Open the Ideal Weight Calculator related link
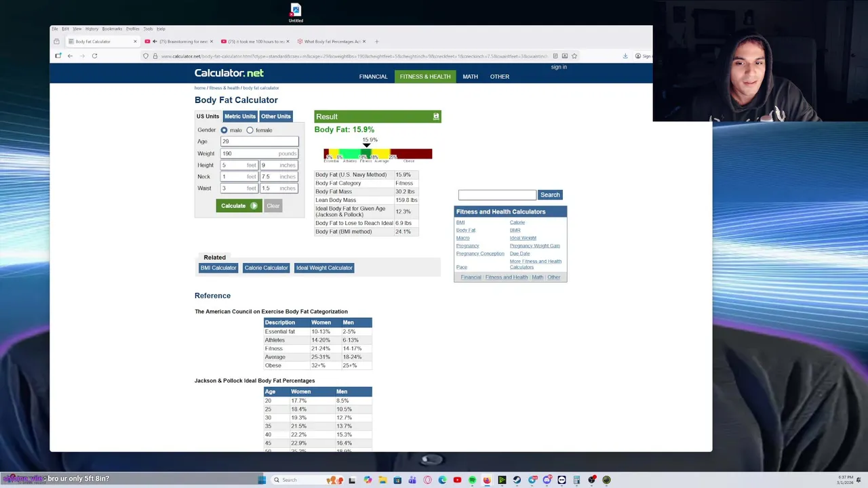The height and width of the screenshot is (488, 868). (324, 268)
